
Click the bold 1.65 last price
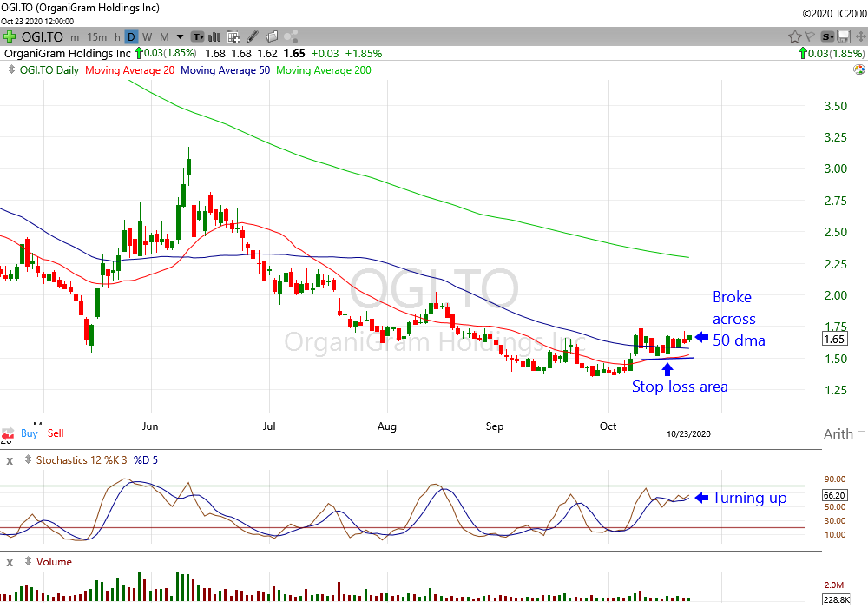click(x=294, y=54)
